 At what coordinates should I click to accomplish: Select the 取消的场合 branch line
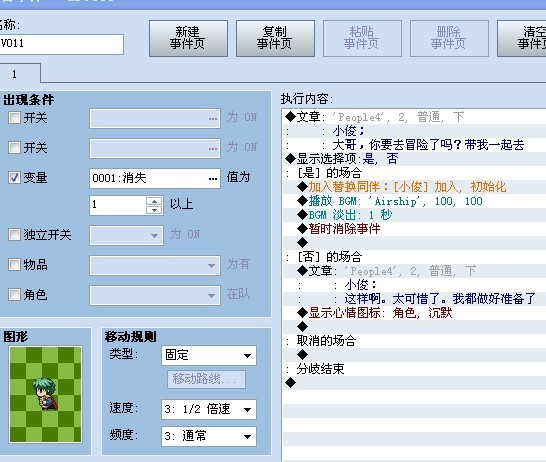tap(414, 341)
